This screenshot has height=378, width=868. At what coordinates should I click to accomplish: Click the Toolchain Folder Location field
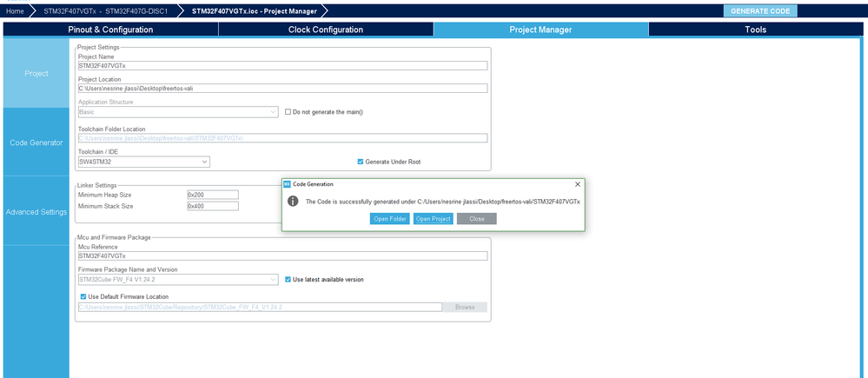pos(283,138)
